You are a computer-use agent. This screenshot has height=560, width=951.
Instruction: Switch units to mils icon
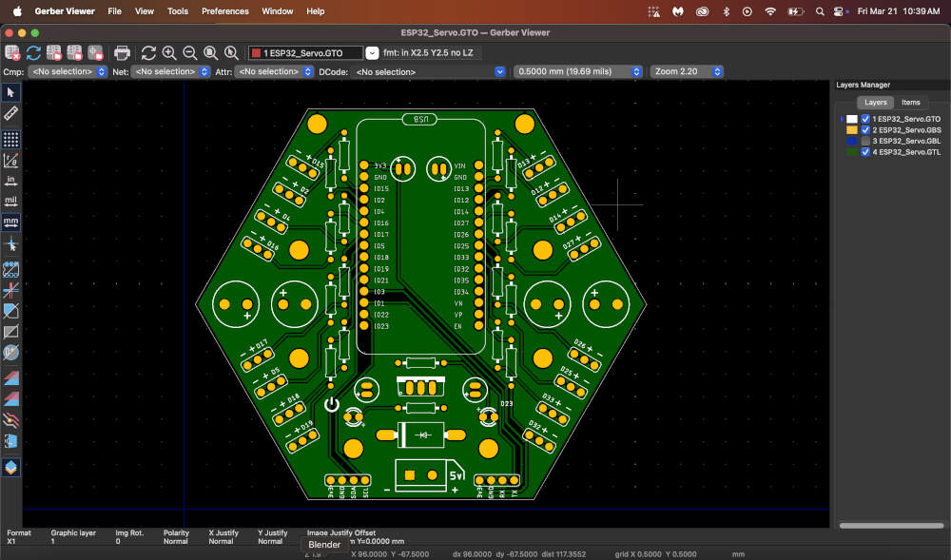point(10,202)
